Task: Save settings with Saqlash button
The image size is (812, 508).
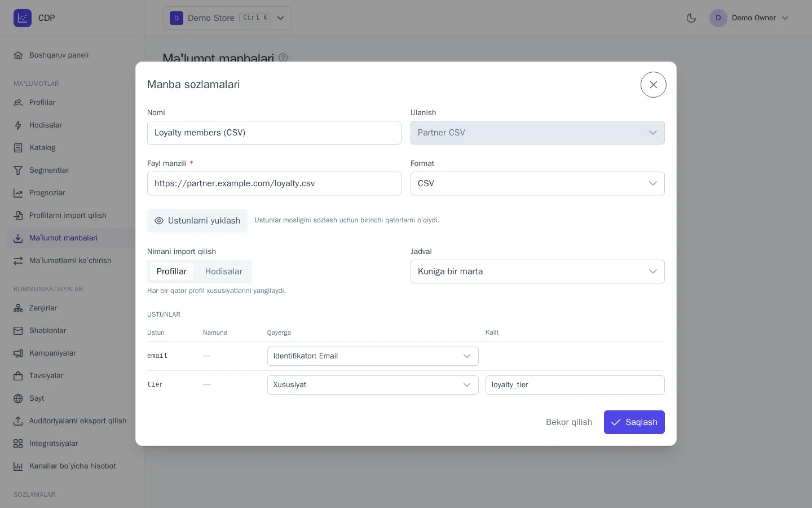Action: [x=634, y=422]
